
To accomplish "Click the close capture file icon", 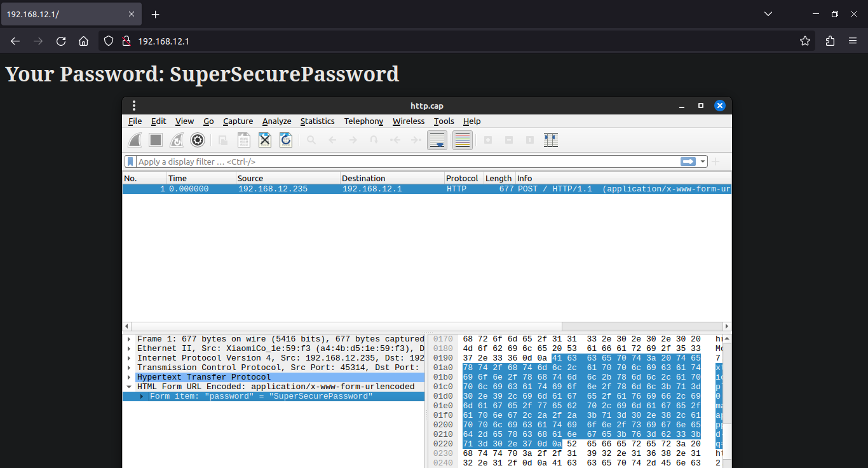I will 265,140.
